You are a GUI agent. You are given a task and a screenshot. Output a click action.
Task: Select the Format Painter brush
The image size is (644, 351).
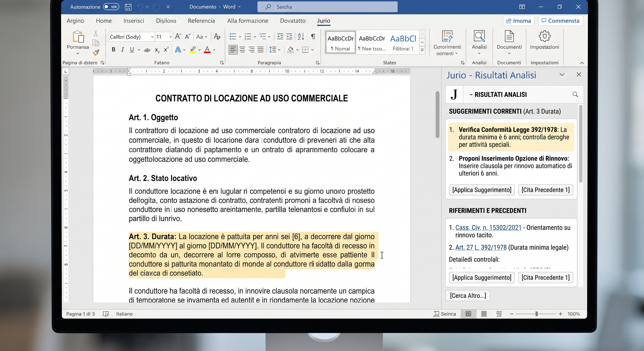click(x=96, y=53)
